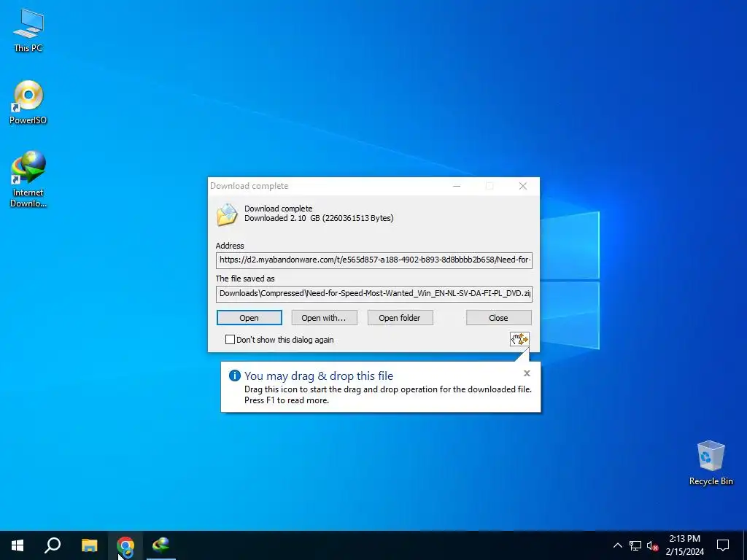Click the info icon in tooltip balloon

[234, 376]
